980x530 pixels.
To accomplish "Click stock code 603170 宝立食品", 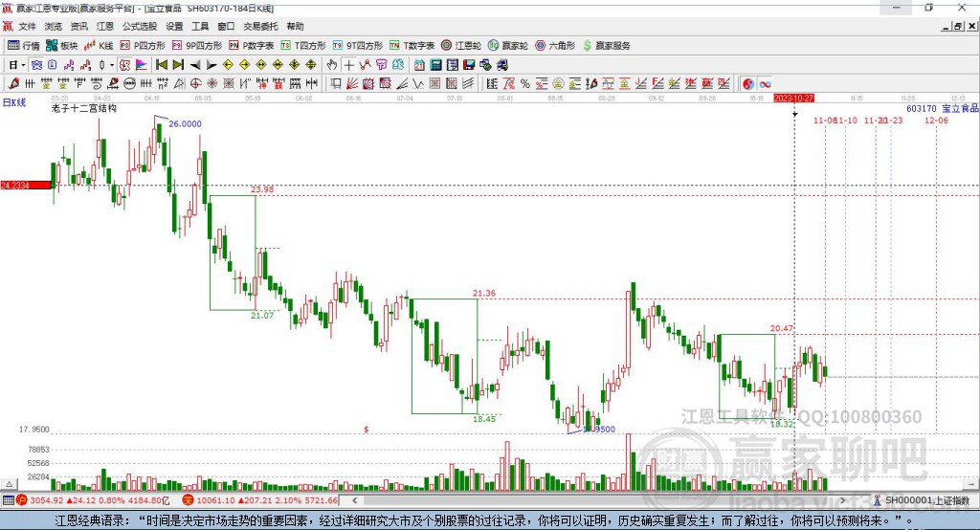I will [942, 108].
